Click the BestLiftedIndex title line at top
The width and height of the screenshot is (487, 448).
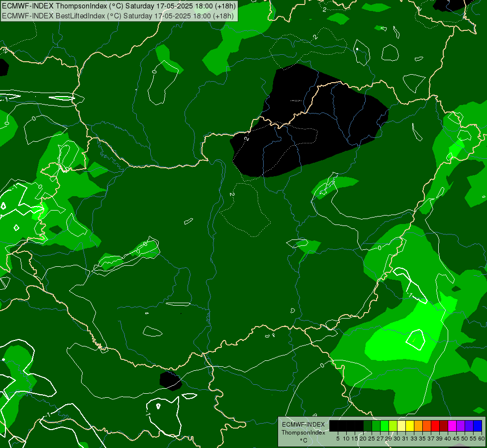tap(118, 16)
